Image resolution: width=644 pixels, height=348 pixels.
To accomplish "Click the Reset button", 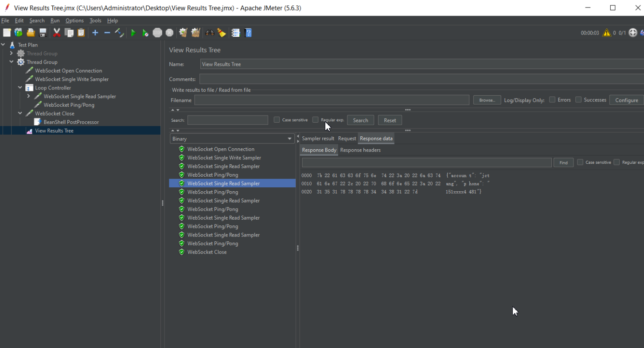I will (x=390, y=120).
